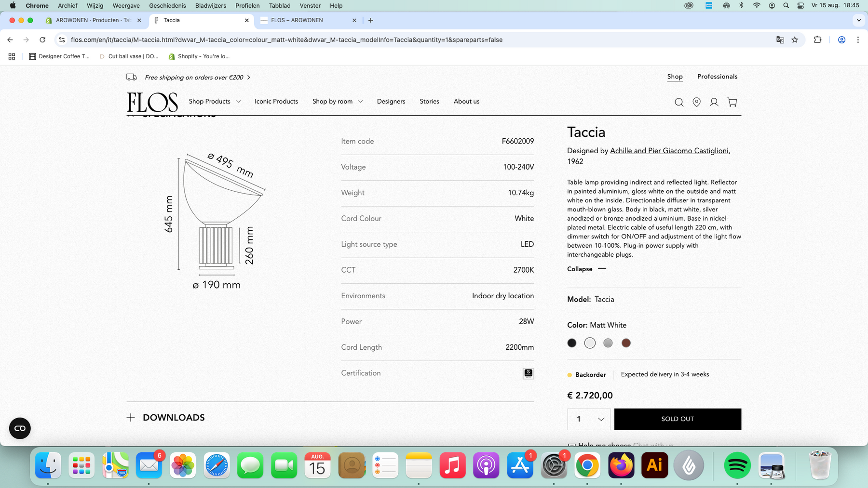Open the Chrome apps grid in bookmarks bar

point(12,56)
